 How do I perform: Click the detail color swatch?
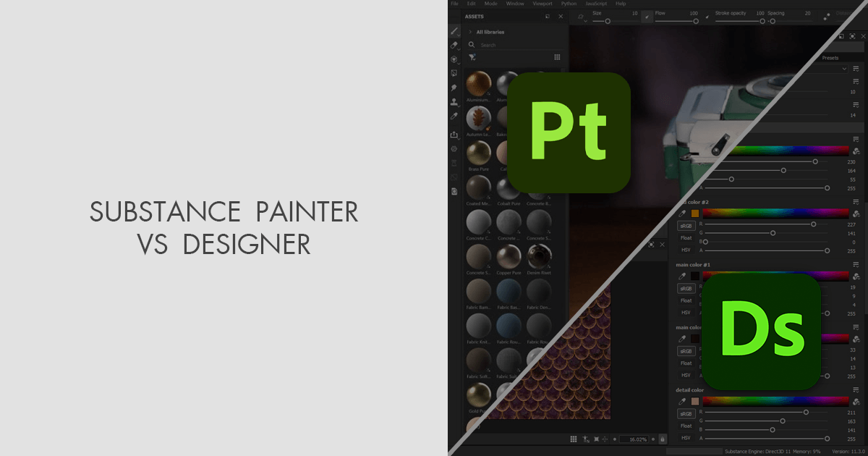[694, 400]
